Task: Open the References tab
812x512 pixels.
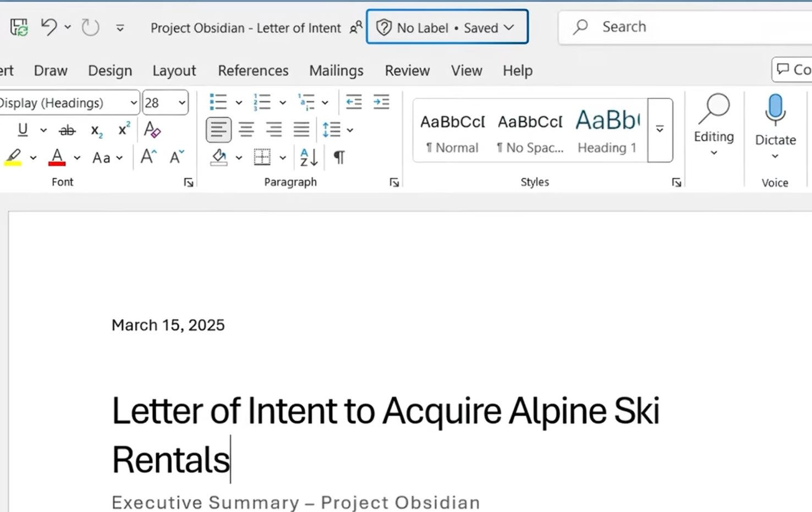Action: pos(253,70)
